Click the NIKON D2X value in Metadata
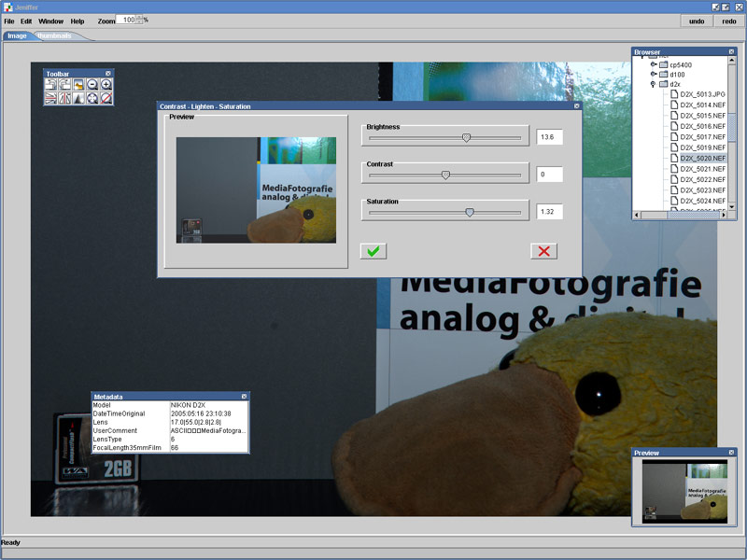The height and width of the screenshot is (560, 747). [188, 405]
